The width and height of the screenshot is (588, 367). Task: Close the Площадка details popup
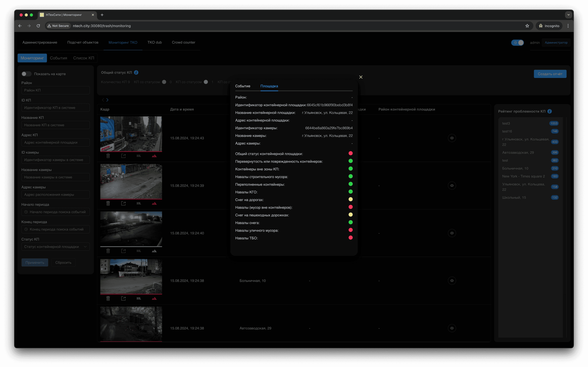pos(361,77)
